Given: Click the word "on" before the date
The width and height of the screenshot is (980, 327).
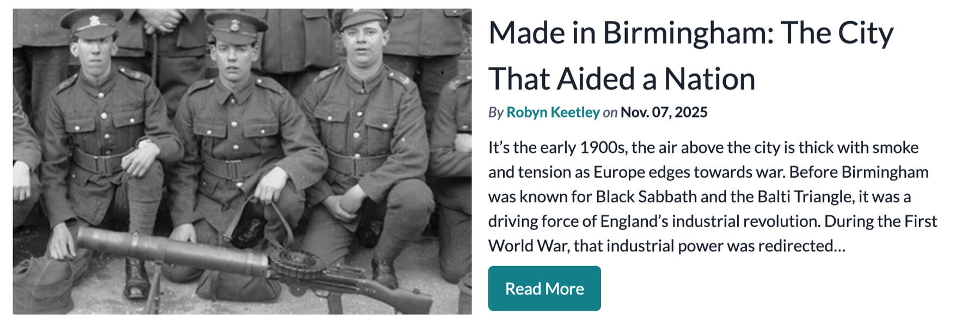Looking at the screenshot, I should (610, 112).
